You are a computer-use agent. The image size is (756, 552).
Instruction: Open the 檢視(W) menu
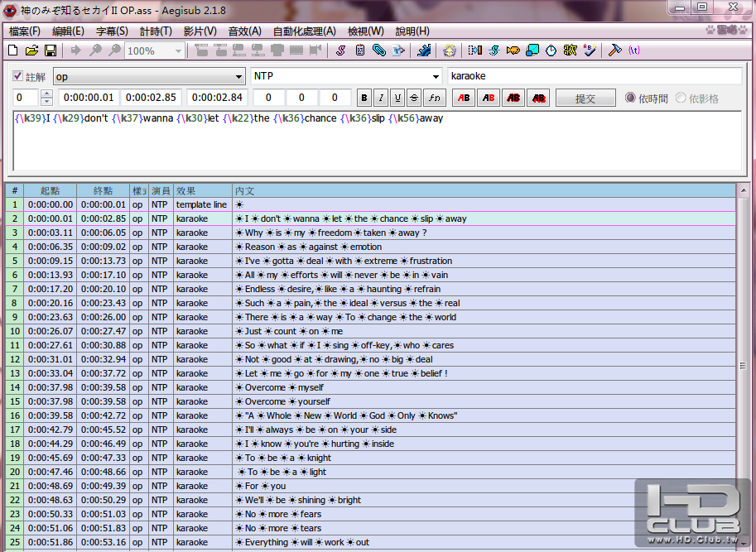click(x=366, y=31)
